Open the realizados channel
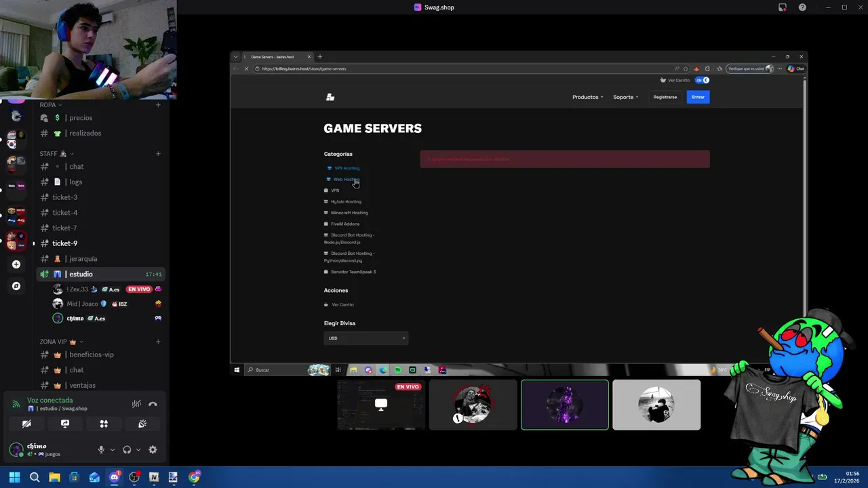Image resolution: width=868 pixels, height=488 pixels. (x=100, y=134)
